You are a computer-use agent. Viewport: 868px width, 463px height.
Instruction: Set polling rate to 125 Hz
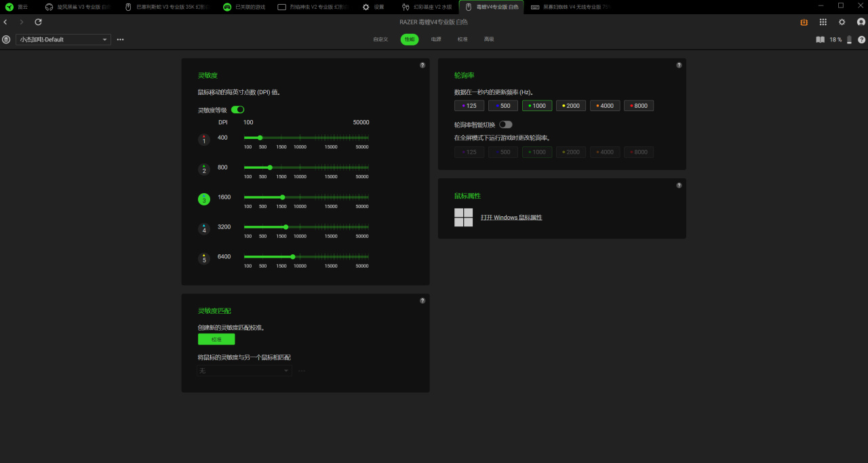point(469,106)
